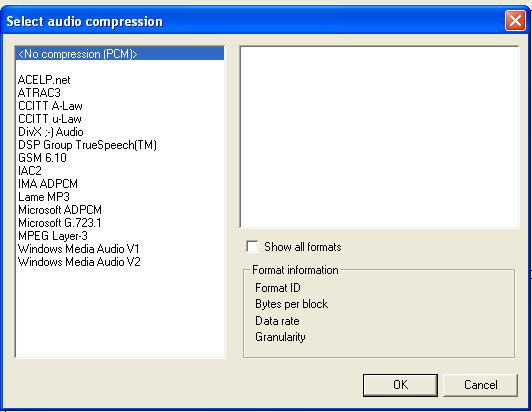Enable the Show all formats checkbox

click(252, 247)
